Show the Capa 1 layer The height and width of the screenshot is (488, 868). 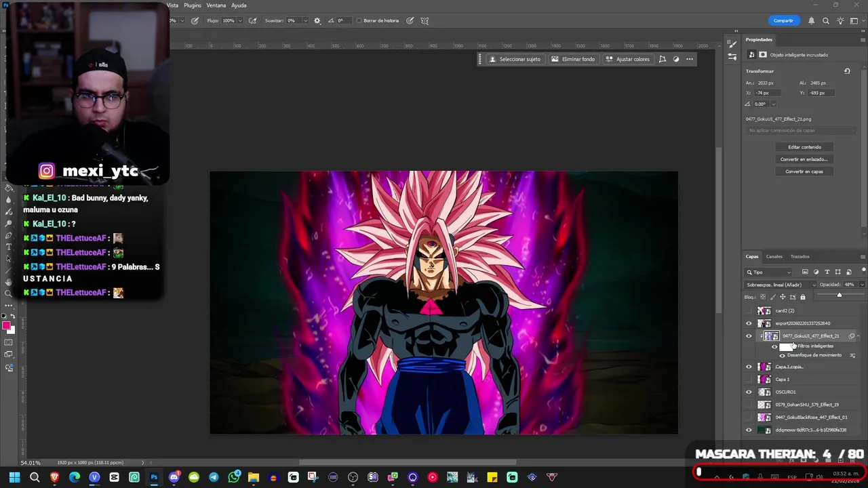point(749,379)
